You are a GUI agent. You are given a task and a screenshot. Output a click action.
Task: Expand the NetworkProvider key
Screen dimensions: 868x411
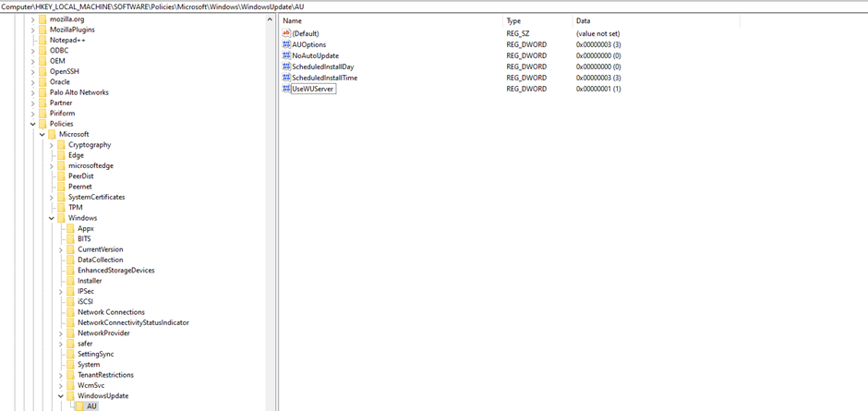pos(61,333)
